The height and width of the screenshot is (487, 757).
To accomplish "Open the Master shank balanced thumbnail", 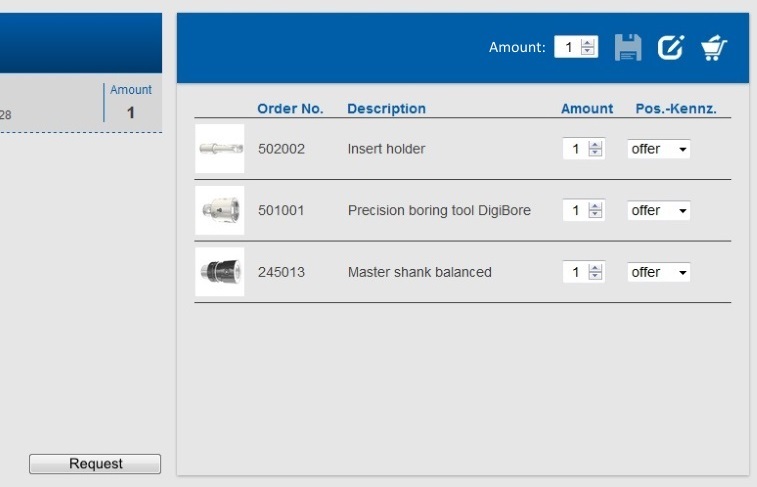I will pyautogui.click(x=219, y=272).
